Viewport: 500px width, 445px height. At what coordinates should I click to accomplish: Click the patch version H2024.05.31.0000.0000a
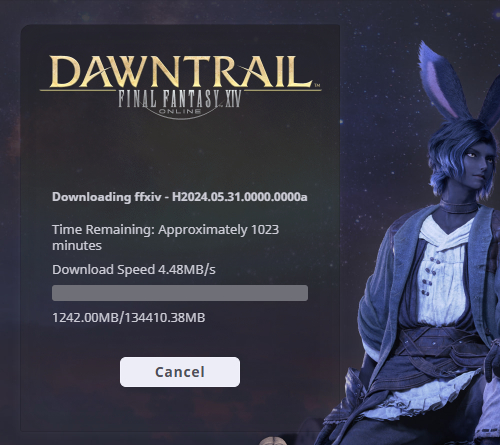240,197
